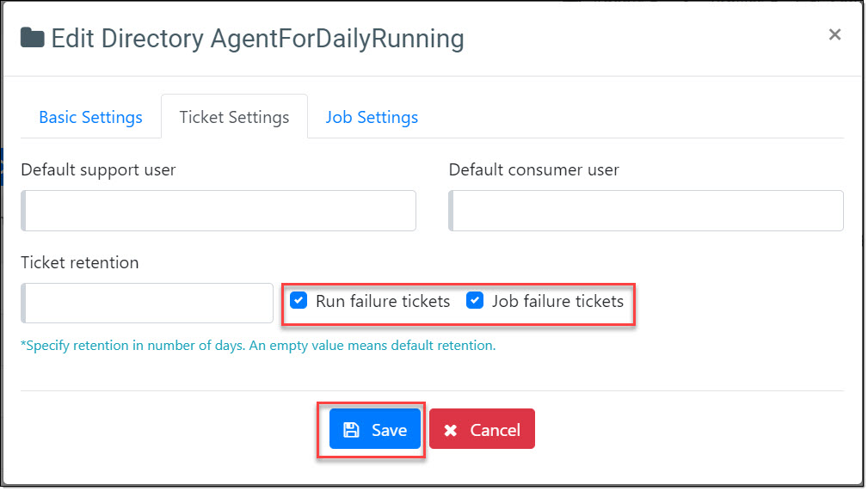
Task: Toggle the Job failure tickets checkbox
Action: click(x=475, y=301)
